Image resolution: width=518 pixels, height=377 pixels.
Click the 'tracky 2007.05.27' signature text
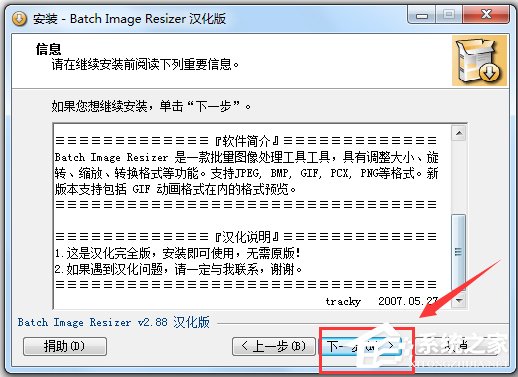point(382,301)
